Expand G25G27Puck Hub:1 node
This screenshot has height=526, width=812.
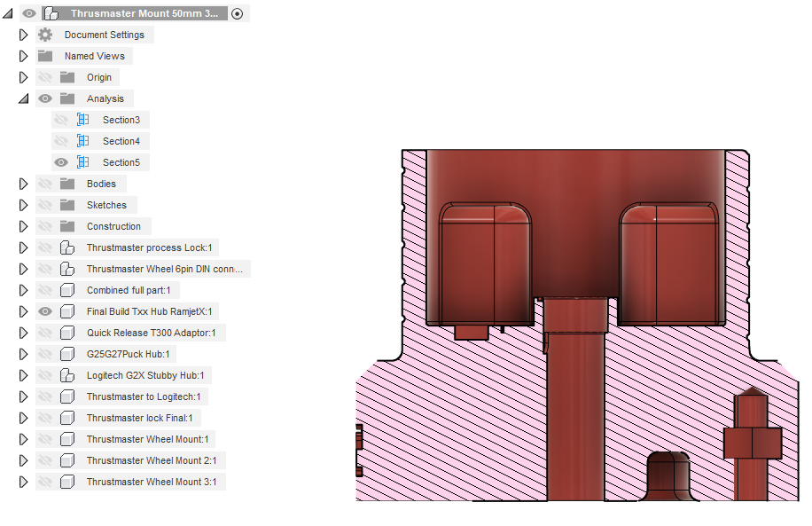tap(23, 353)
